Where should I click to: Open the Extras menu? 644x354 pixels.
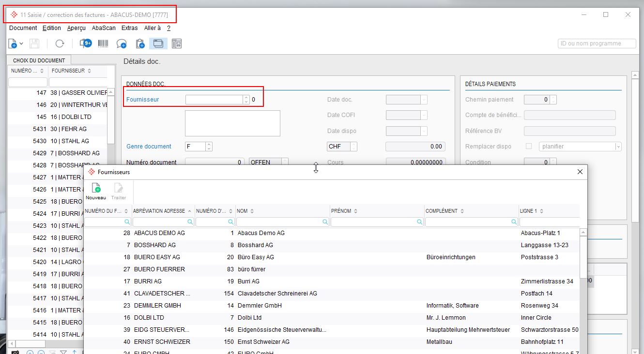coord(130,28)
